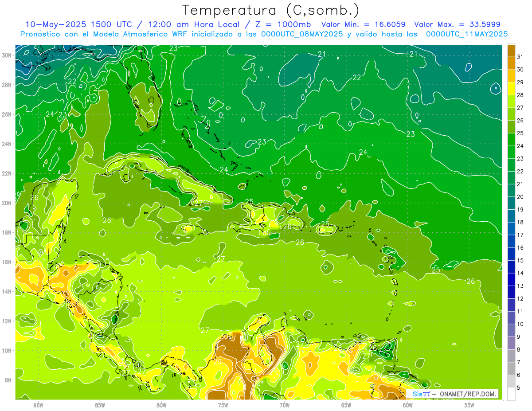Click the map's contour label 30 near Venezuela

224,337
